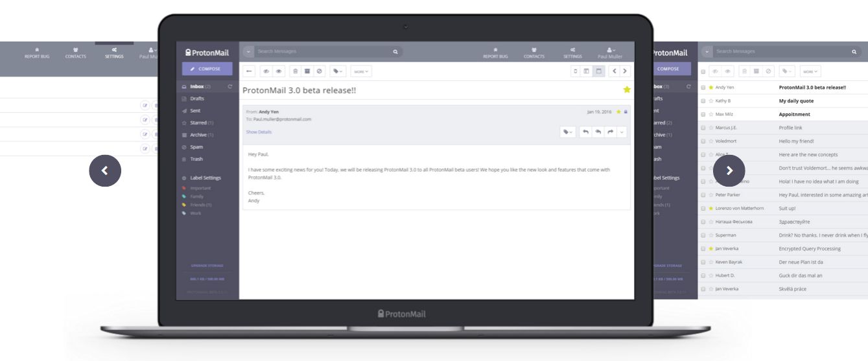Reply all to the message
Image resolution: width=868 pixels, height=361 pixels.
pos(598,132)
